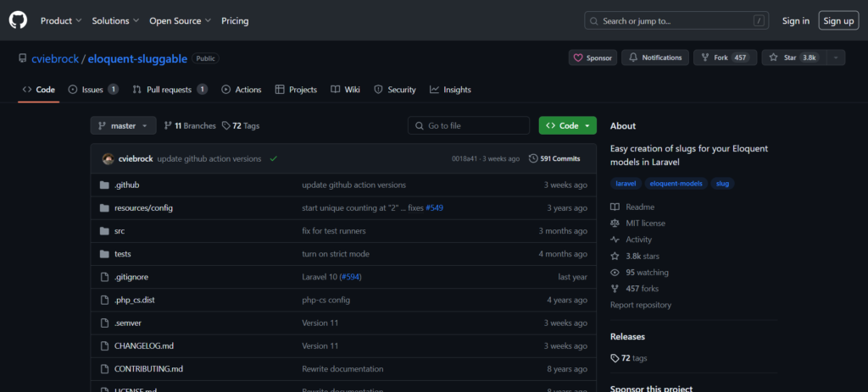The height and width of the screenshot is (392, 868).
Task: Expand the Product menu
Action: click(x=61, y=20)
